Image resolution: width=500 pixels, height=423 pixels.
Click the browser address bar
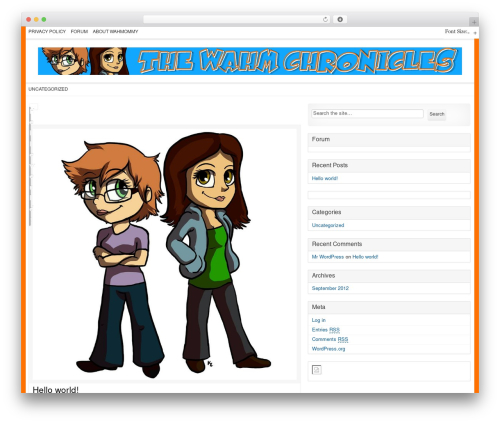click(237, 20)
